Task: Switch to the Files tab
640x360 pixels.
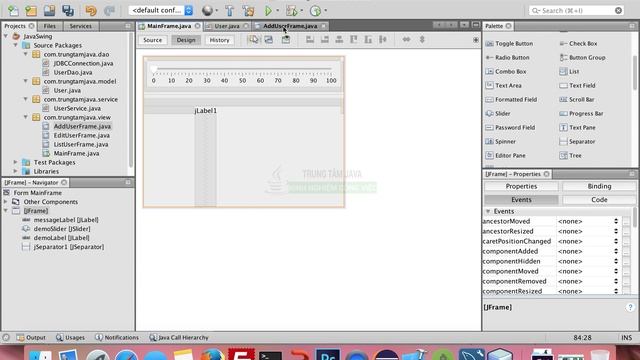Action: tap(49, 26)
